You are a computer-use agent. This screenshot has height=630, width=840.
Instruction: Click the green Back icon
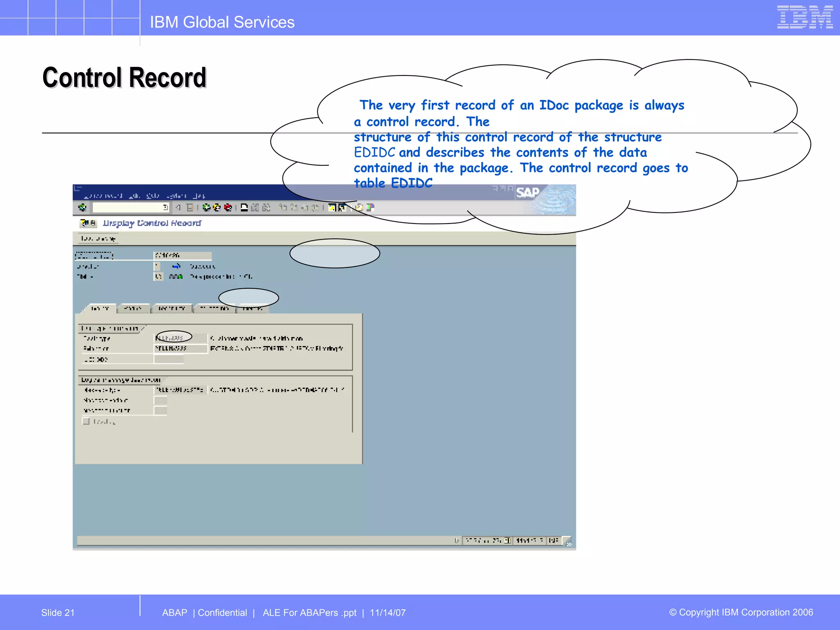207,208
